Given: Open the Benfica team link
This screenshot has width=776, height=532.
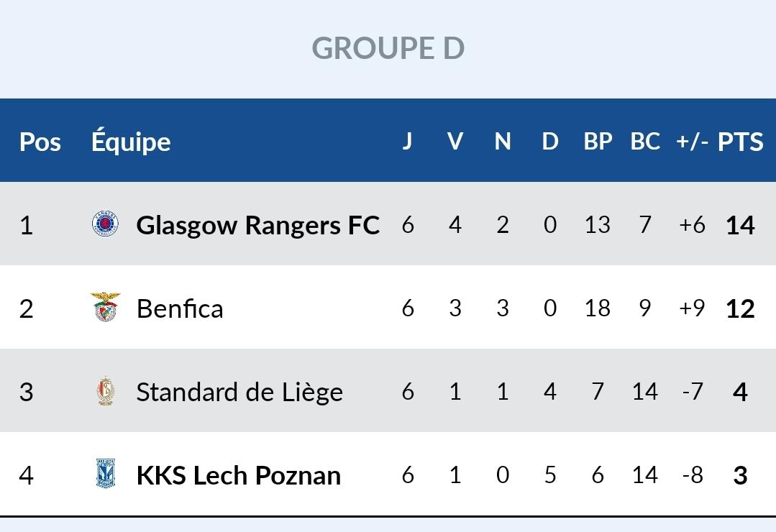Looking at the screenshot, I should pyautogui.click(x=180, y=309).
